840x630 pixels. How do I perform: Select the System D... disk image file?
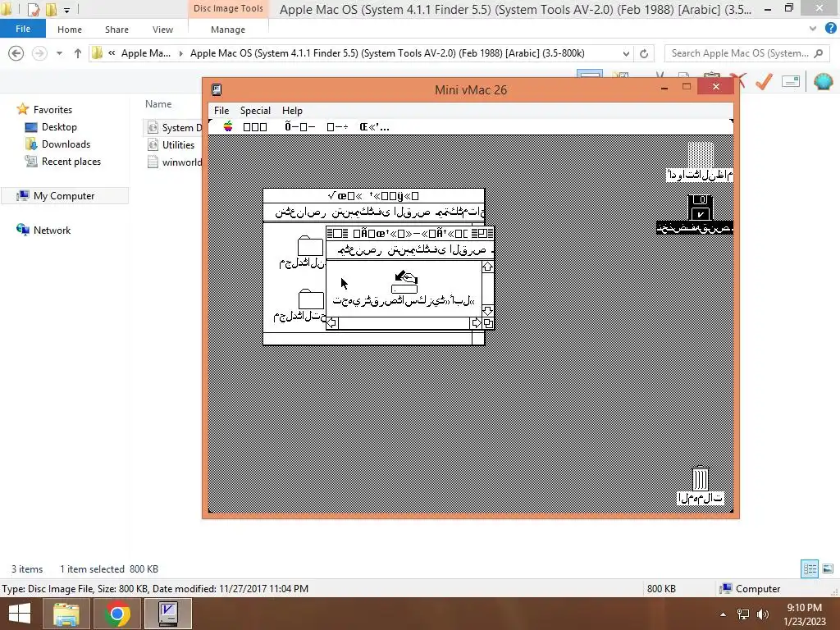click(x=175, y=127)
